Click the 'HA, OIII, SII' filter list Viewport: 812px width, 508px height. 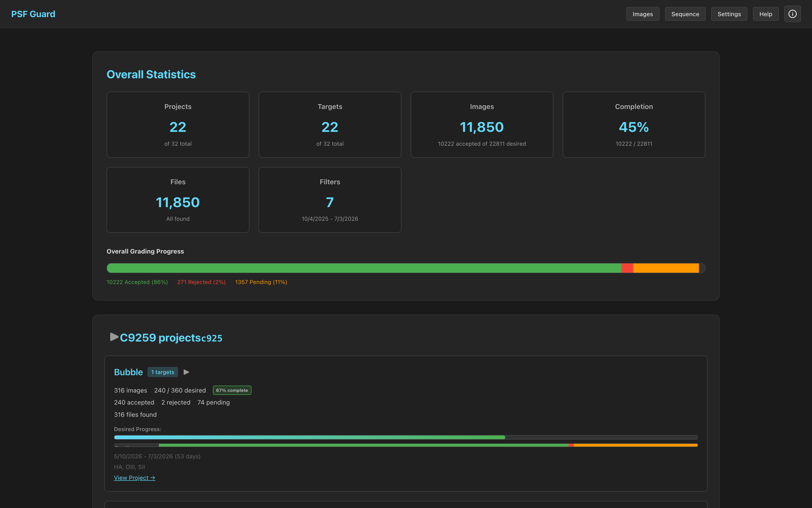pos(129,467)
